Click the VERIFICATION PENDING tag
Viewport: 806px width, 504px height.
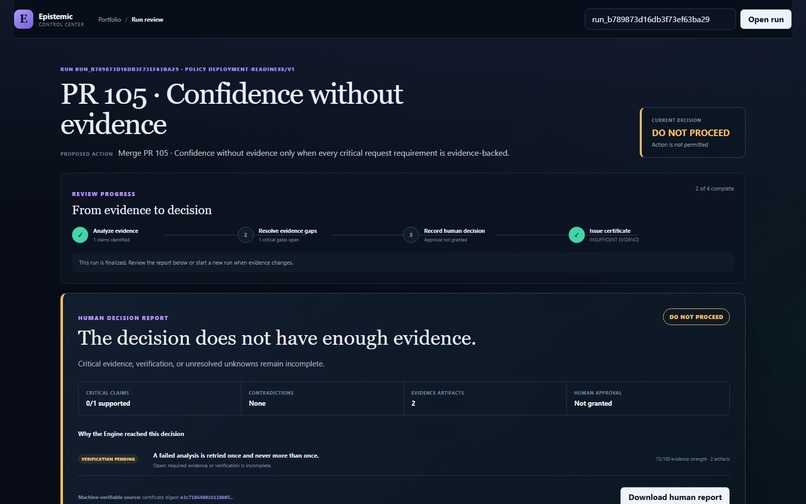pyautogui.click(x=108, y=459)
